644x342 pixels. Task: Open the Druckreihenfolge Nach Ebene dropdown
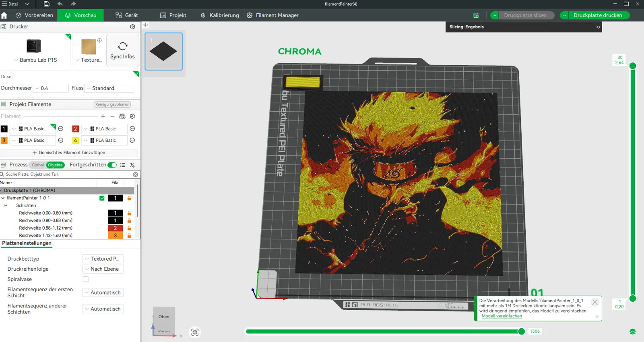click(x=103, y=269)
